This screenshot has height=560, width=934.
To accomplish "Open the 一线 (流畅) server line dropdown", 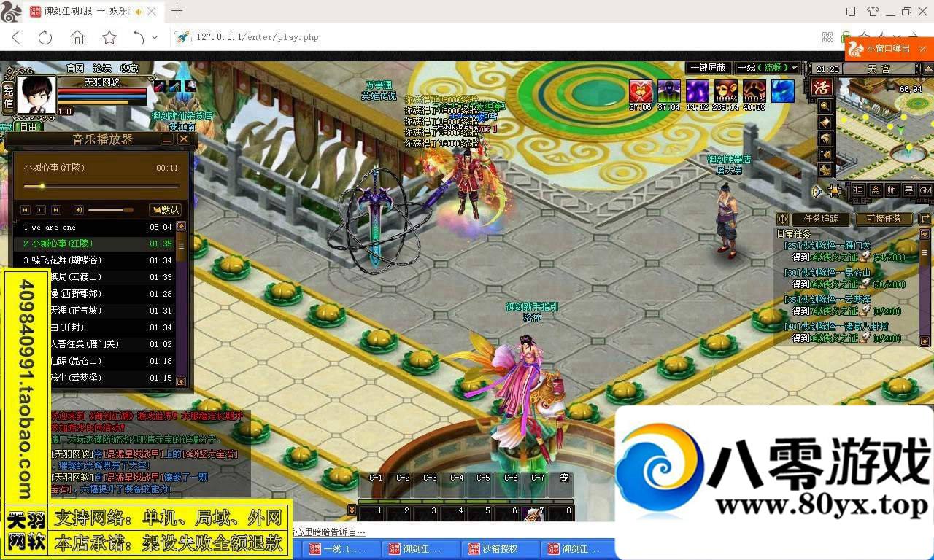I will pyautogui.click(x=767, y=68).
